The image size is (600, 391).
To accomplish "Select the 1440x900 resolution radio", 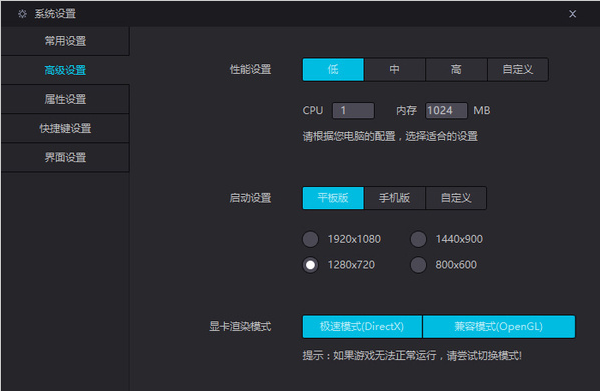I will (418, 239).
